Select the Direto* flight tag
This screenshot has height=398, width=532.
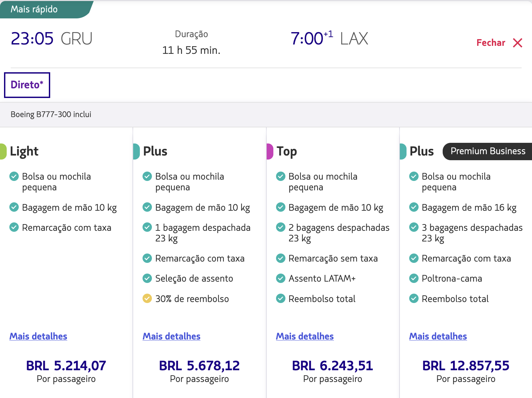tap(27, 85)
